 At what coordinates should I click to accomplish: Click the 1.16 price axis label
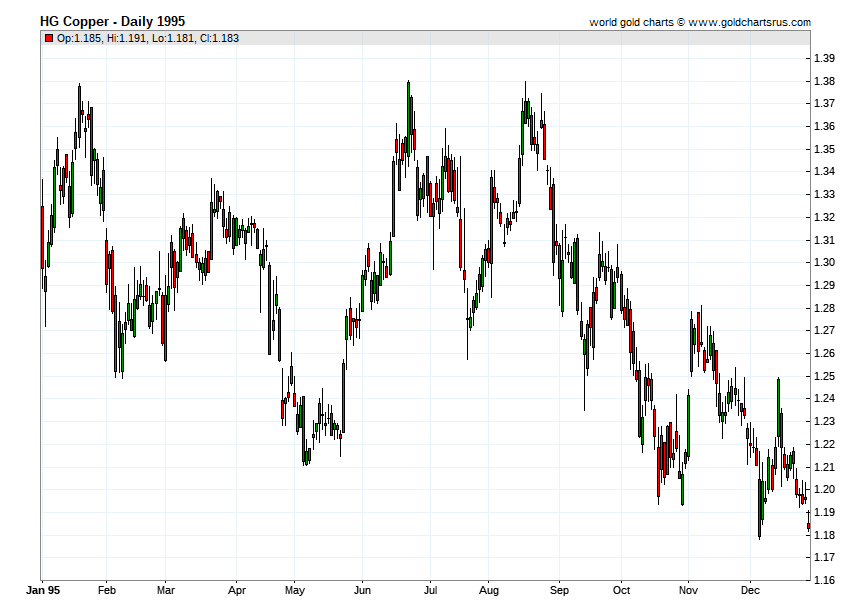pos(825,580)
